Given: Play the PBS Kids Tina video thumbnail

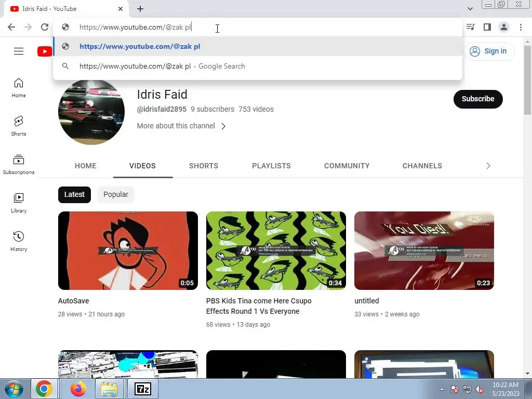Looking at the screenshot, I should (x=276, y=251).
